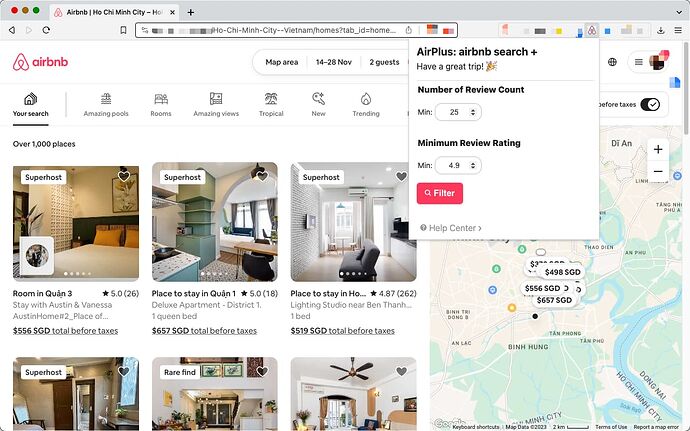Reload the page with browser refresh icon
The height and width of the screenshot is (431, 690).
[46, 30]
